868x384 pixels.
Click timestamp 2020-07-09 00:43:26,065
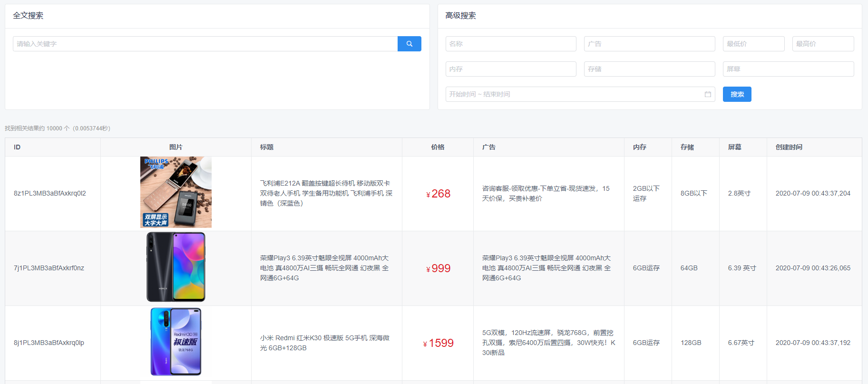813,268
